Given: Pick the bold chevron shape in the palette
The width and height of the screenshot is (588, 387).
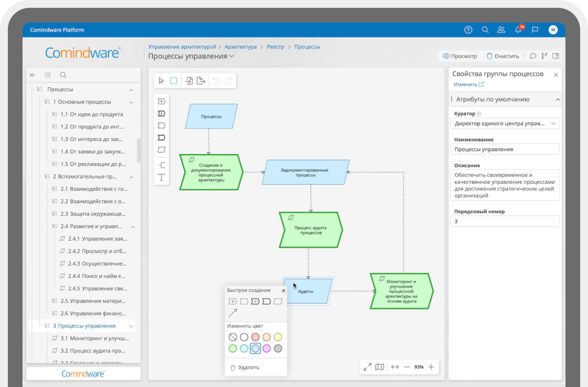Looking at the screenshot, I should 161,138.
